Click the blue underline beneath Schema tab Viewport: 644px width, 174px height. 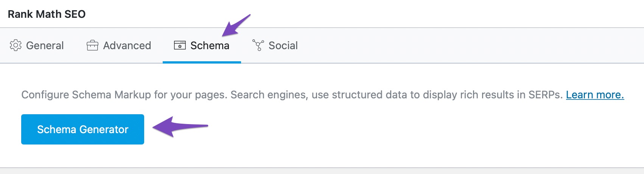[x=202, y=62]
